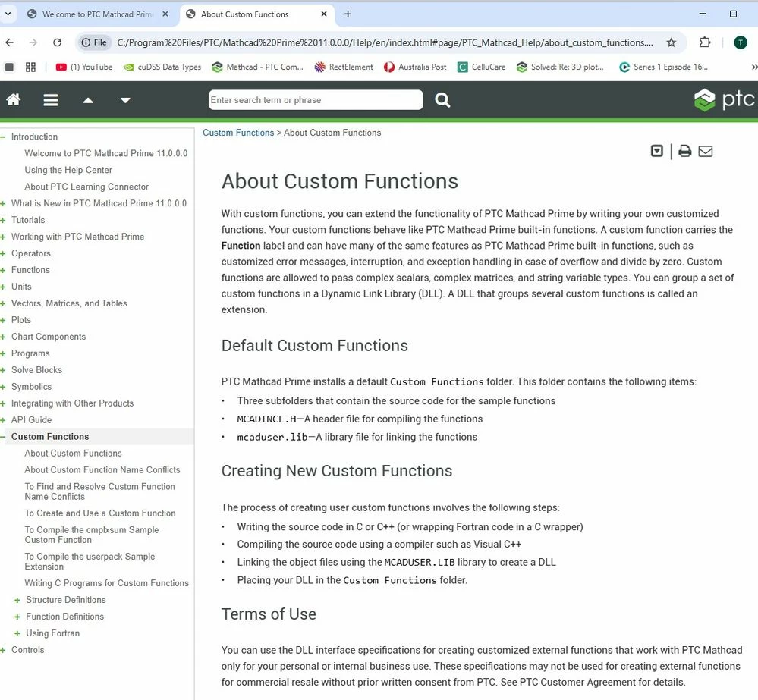This screenshot has height=700, width=758.
Task: Collapse the Introduction tree section
Action: click(x=3, y=137)
